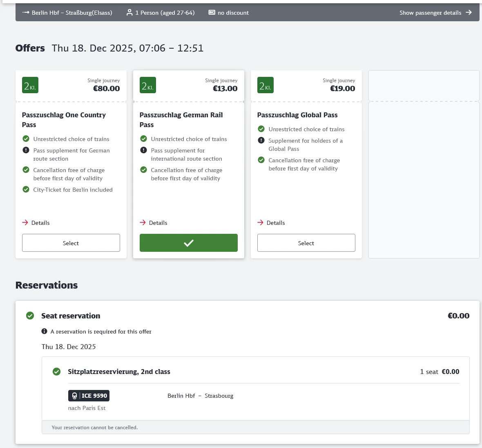Expand Details for One Country Pass
This screenshot has height=448, width=482.
tap(36, 223)
